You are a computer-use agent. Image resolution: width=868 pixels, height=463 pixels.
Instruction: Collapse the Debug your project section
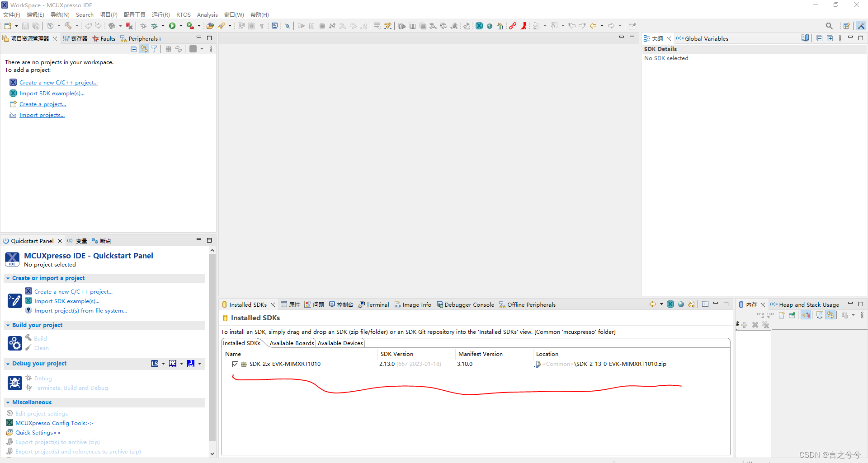tap(8, 364)
